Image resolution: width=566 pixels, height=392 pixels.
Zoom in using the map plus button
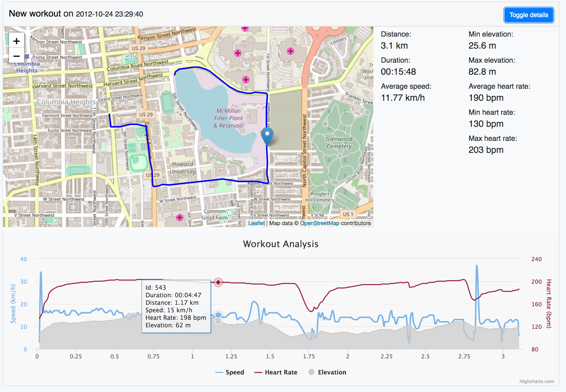coord(16,41)
